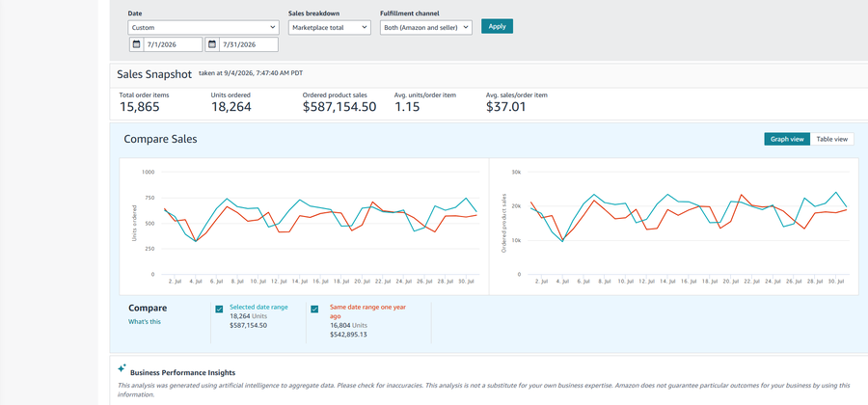
Task: Click the Units ordered value 18,264 in snapshot
Action: click(231, 107)
